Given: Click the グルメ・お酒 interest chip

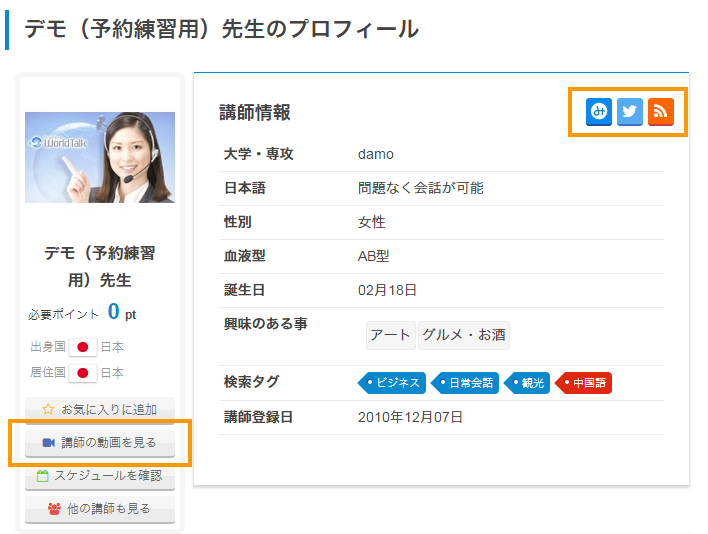Looking at the screenshot, I should (x=464, y=335).
